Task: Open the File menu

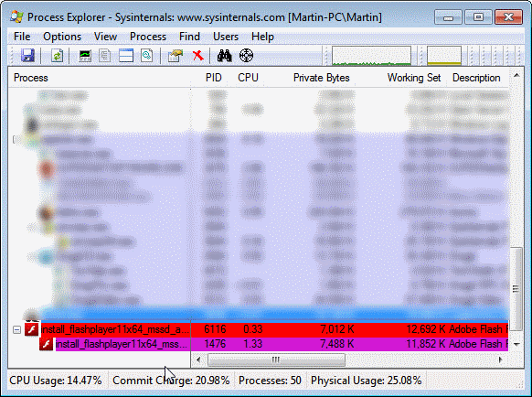Action: click(22, 37)
